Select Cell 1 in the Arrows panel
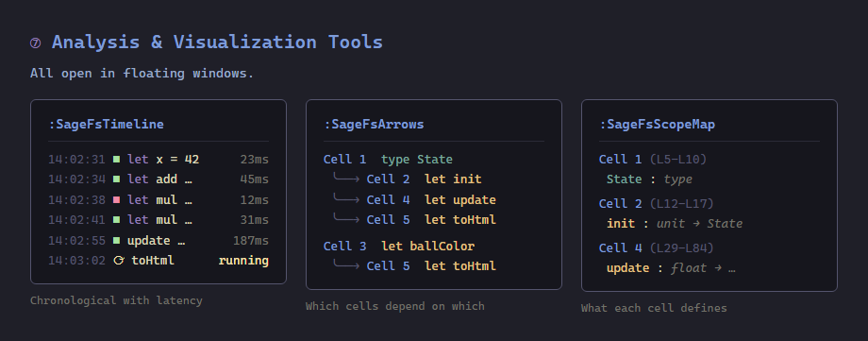The image size is (868, 341). point(345,160)
